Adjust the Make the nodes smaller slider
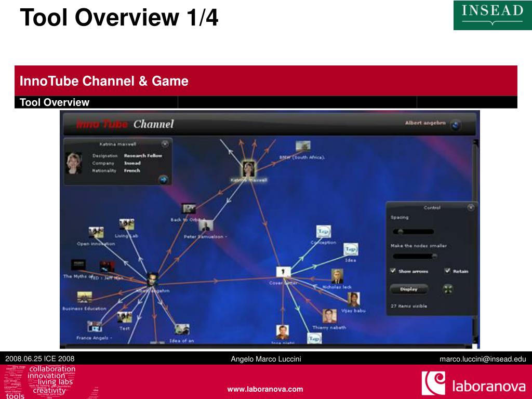This screenshot has width=532, height=399. tap(415, 256)
